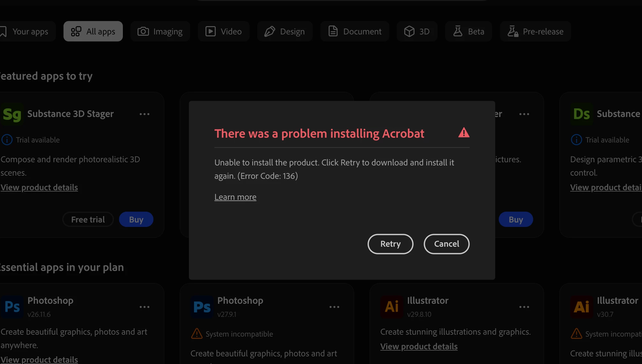Screen dimensions: 642x364
Task: Switch to the Design tab
Action: pyautogui.click(x=285, y=31)
